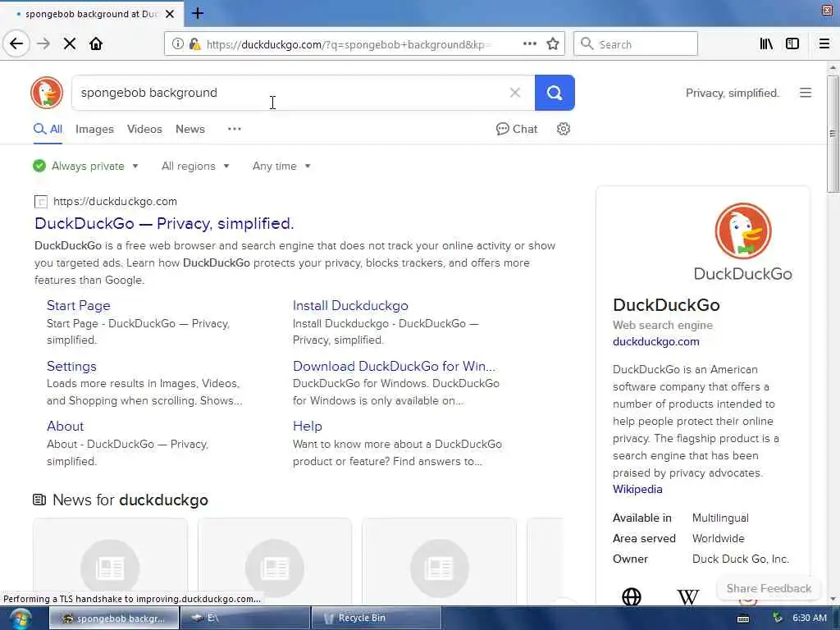
Task: Select the All results tab
Action: coord(48,129)
